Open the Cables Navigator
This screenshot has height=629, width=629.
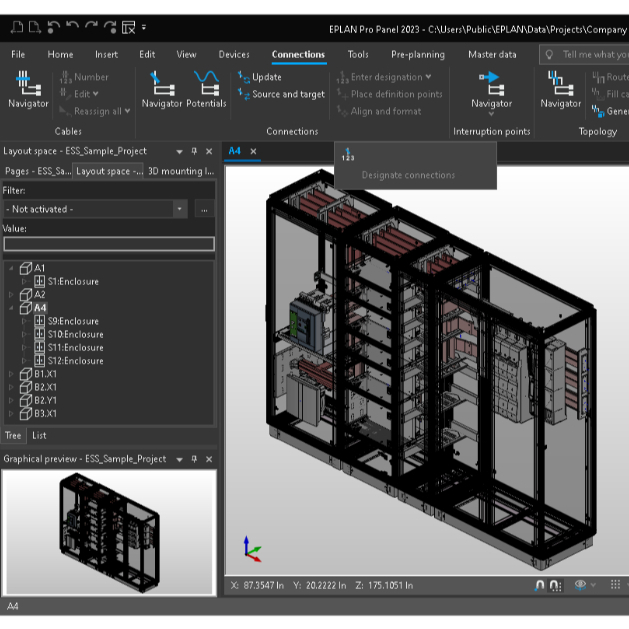28,89
